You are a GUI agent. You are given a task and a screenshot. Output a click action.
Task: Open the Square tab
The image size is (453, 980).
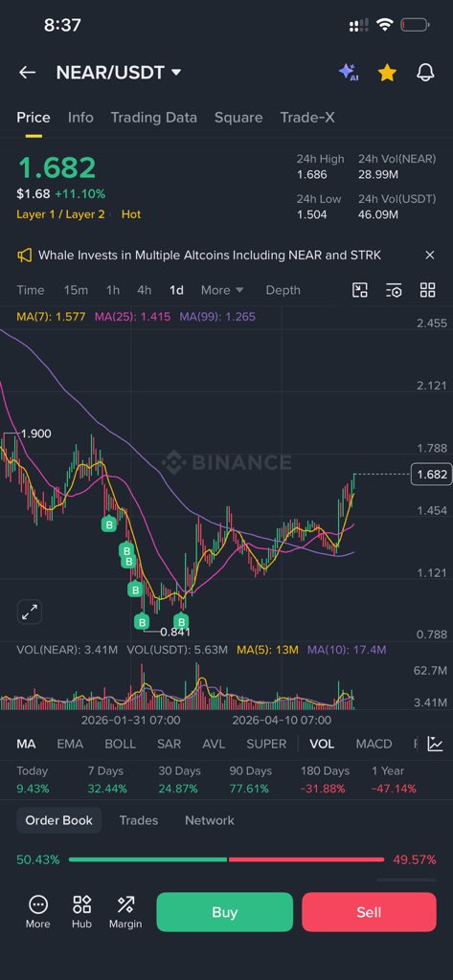click(238, 118)
